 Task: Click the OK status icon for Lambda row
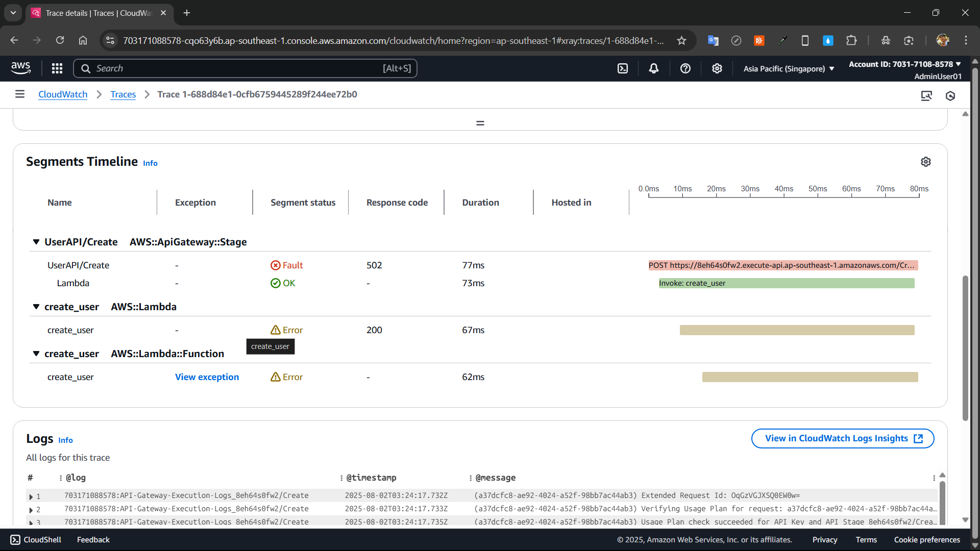pyautogui.click(x=276, y=283)
